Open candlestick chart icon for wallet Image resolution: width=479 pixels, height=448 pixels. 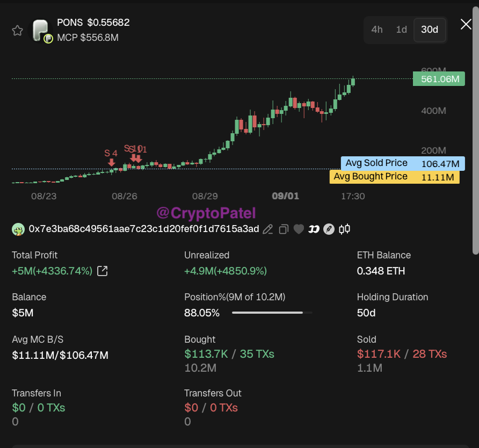(x=345, y=229)
